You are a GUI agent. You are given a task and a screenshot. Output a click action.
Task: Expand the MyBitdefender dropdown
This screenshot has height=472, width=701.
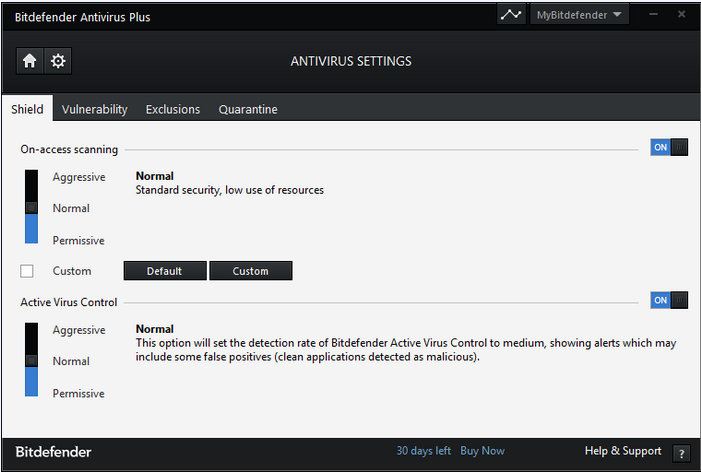coord(579,15)
